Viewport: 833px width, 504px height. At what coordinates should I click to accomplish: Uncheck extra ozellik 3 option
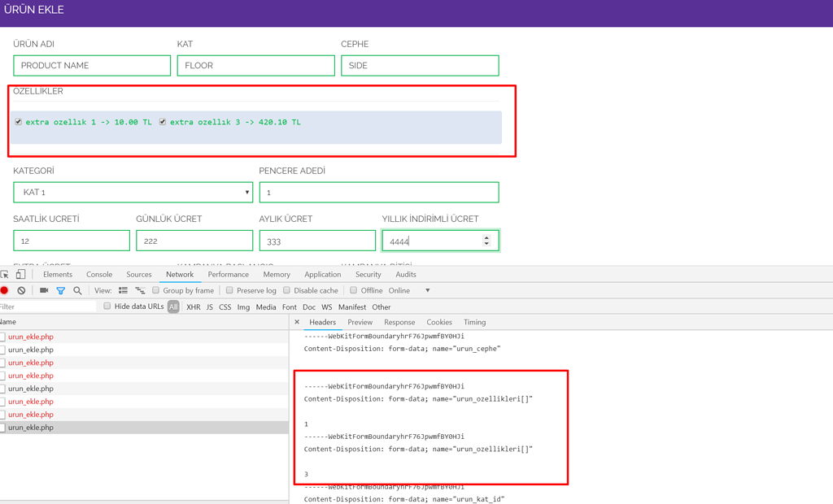[162, 121]
